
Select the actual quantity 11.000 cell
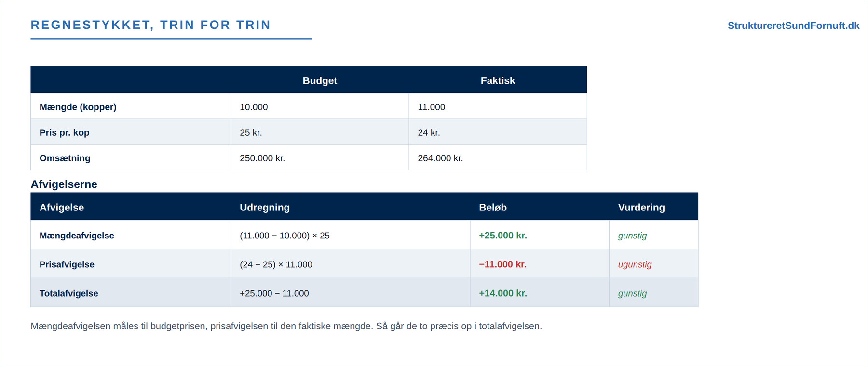(498, 106)
